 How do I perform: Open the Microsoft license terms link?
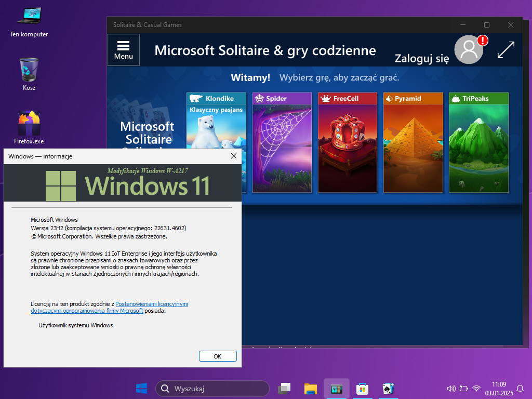click(151, 304)
